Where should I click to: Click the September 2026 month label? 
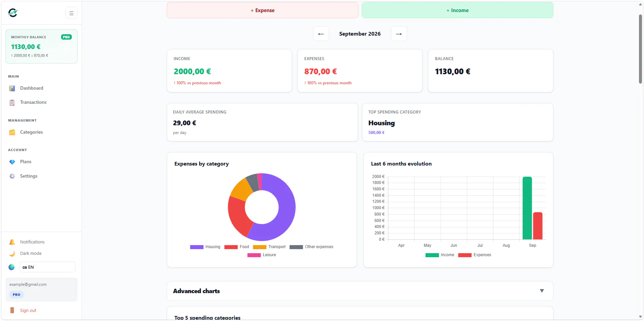(x=360, y=34)
